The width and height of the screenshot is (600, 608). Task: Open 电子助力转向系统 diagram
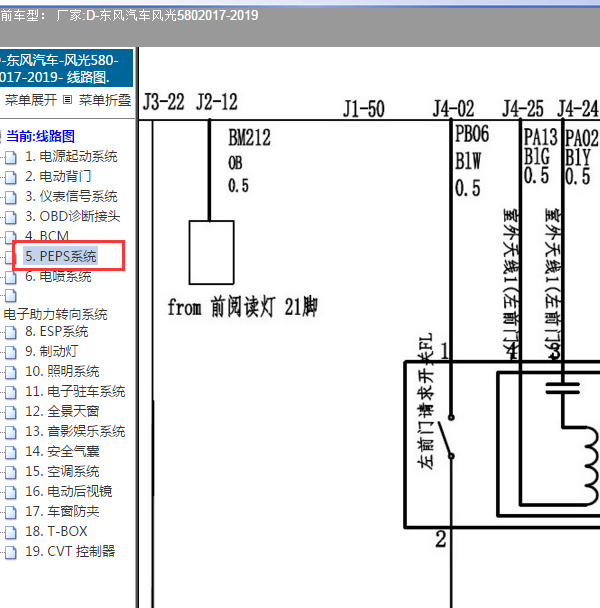tap(55, 314)
